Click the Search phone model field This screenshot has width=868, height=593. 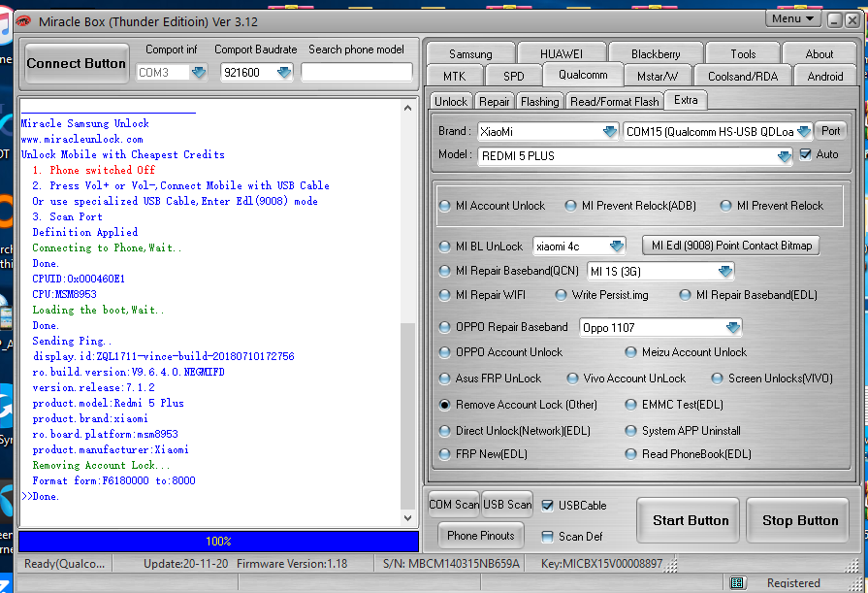[x=357, y=73]
